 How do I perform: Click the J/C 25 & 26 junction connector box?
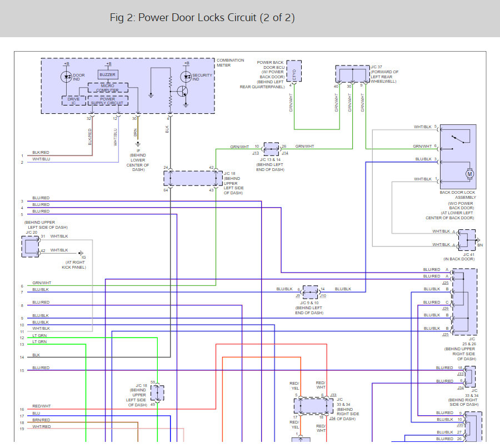click(464, 302)
